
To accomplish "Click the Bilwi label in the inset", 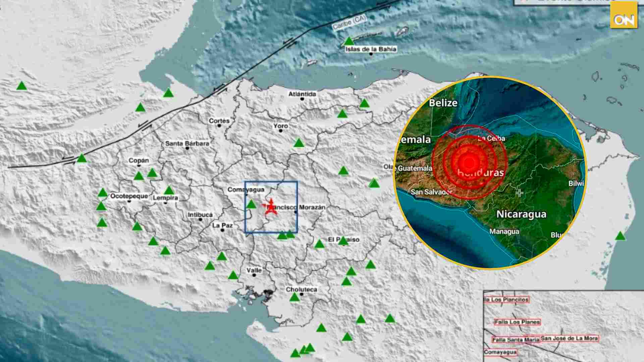I will pos(576,184).
